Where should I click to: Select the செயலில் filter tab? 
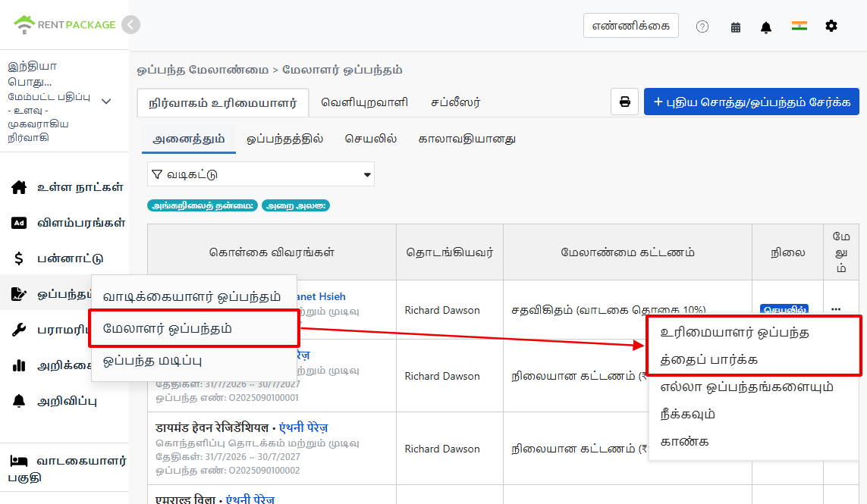(x=371, y=139)
